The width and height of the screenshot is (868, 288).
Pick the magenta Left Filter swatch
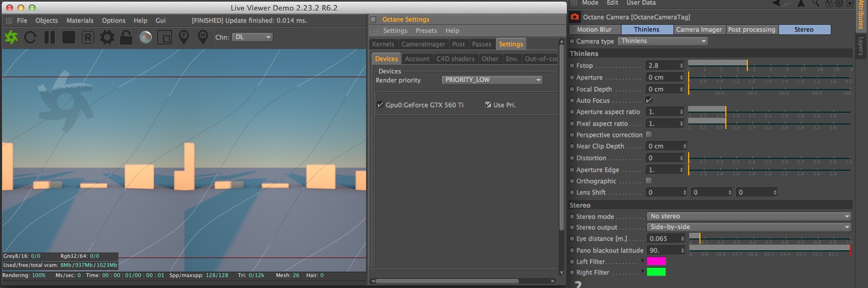[x=656, y=261]
